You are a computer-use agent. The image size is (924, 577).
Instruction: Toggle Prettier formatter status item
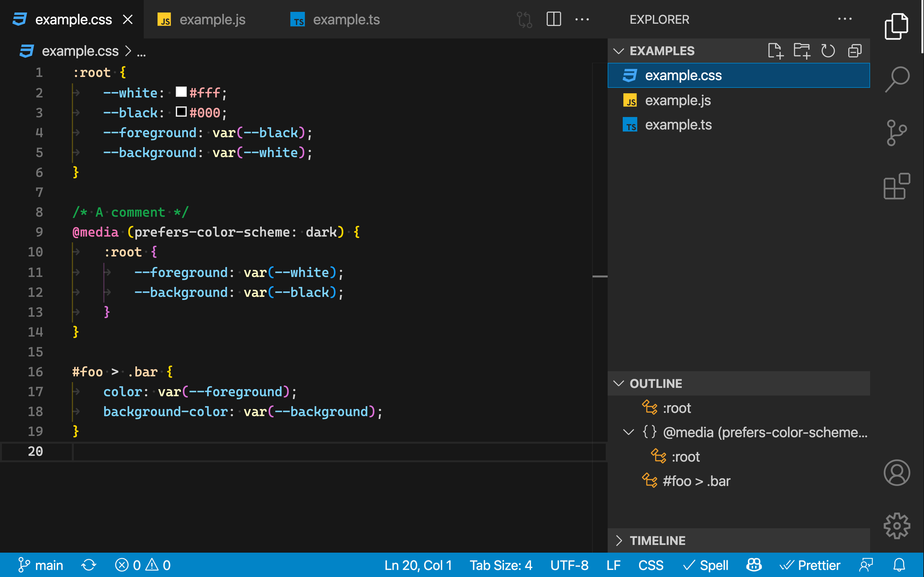tap(810, 565)
